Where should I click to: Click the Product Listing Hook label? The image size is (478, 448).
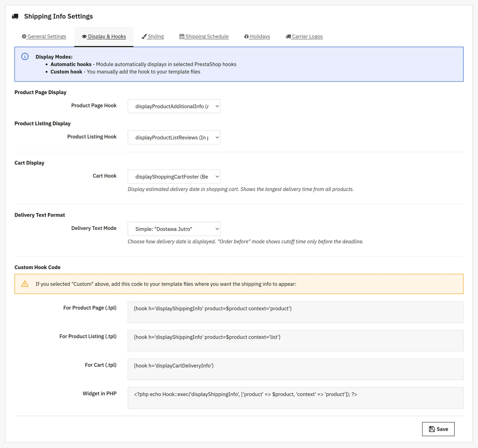[92, 137]
